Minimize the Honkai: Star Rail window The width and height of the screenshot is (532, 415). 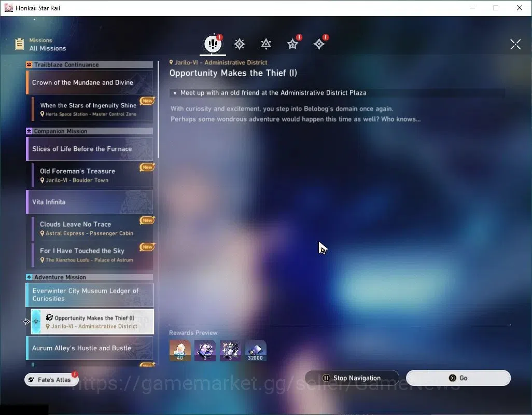coord(472,8)
